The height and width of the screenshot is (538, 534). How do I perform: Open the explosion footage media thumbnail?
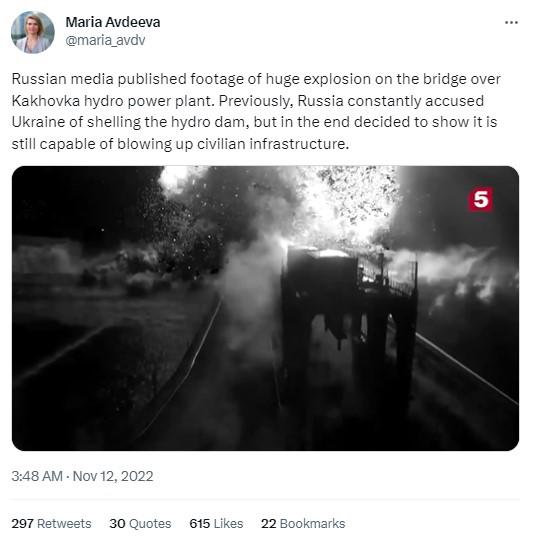click(265, 308)
